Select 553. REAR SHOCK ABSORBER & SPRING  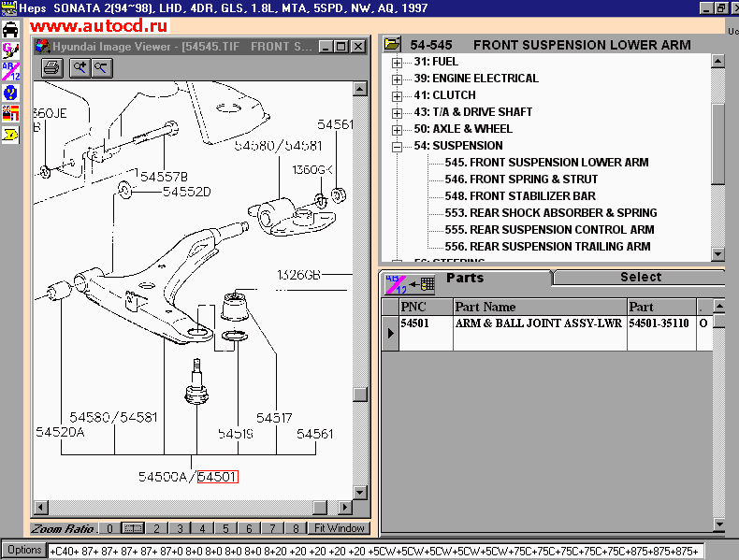[x=551, y=213]
